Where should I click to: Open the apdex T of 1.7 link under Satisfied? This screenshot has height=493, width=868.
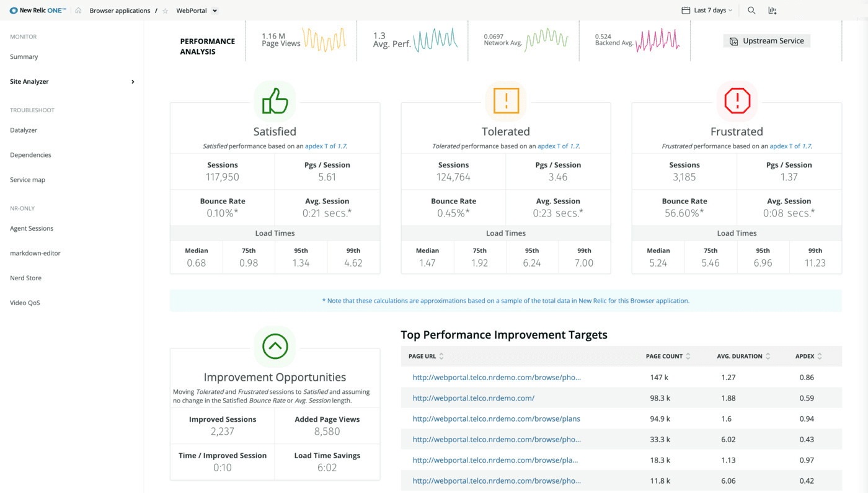tap(324, 146)
